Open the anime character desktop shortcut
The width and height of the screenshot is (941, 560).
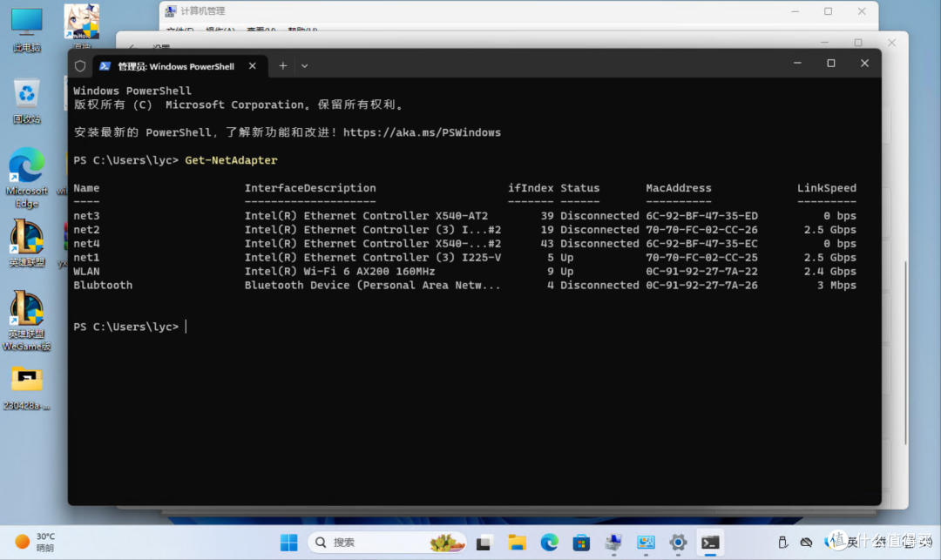(x=82, y=26)
